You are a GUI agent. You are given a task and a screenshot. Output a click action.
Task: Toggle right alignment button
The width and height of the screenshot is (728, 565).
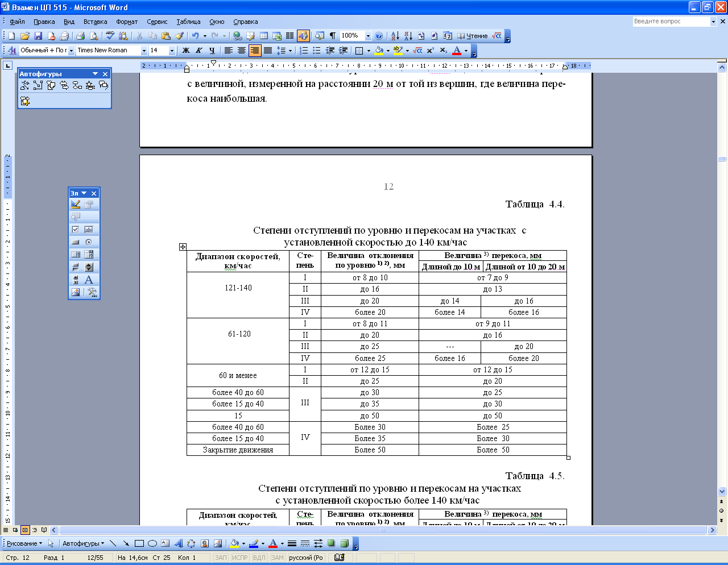[x=255, y=51]
